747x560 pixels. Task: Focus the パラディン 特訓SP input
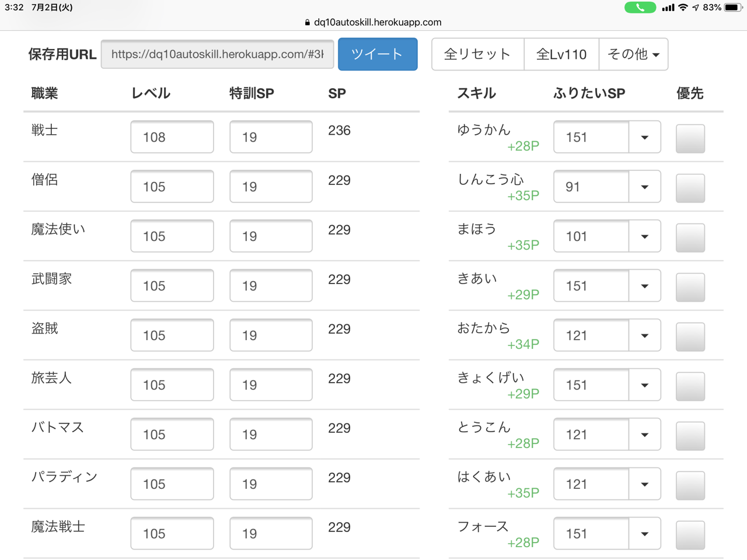coord(271,484)
